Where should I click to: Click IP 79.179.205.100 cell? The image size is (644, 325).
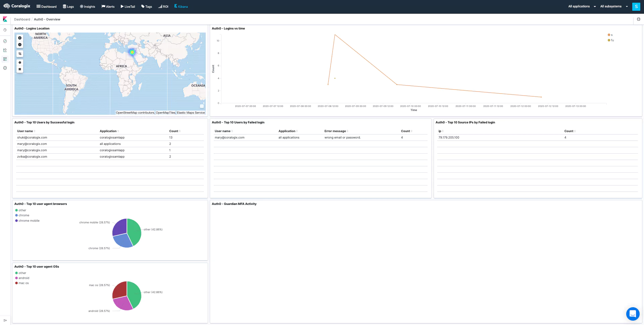[x=449, y=138]
